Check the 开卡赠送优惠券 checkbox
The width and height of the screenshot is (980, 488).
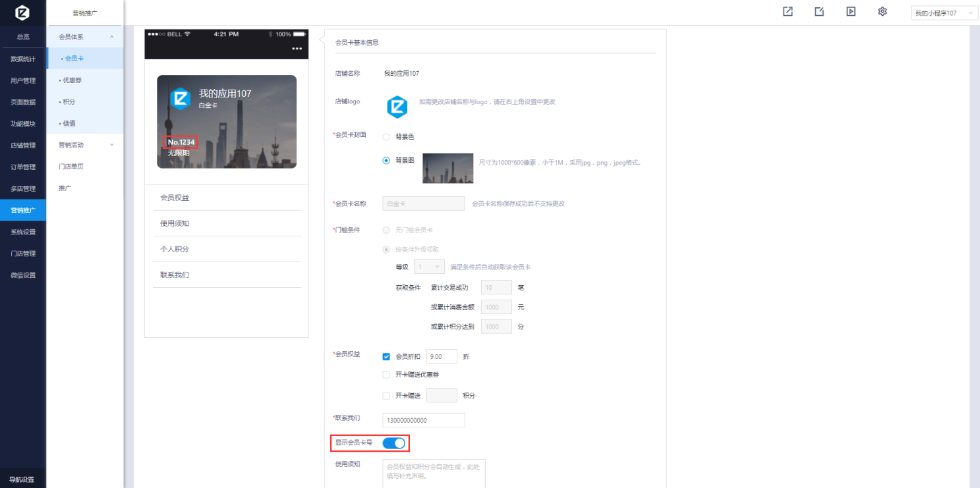coord(386,375)
